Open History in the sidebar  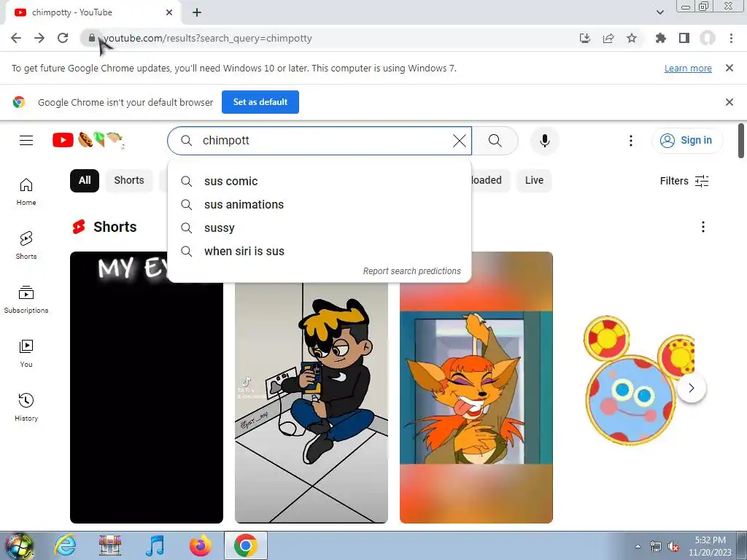point(26,408)
